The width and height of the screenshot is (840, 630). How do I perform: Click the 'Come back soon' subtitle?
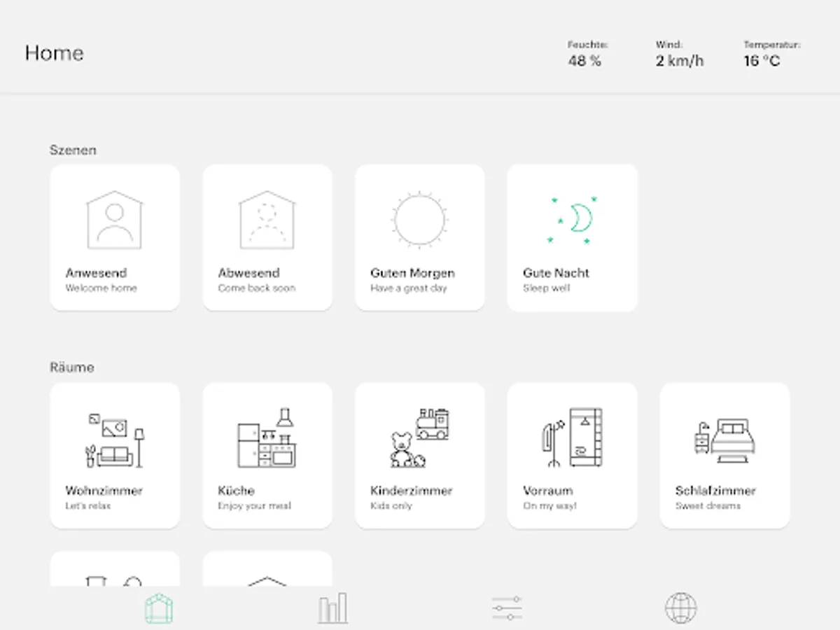tap(257, 288)
